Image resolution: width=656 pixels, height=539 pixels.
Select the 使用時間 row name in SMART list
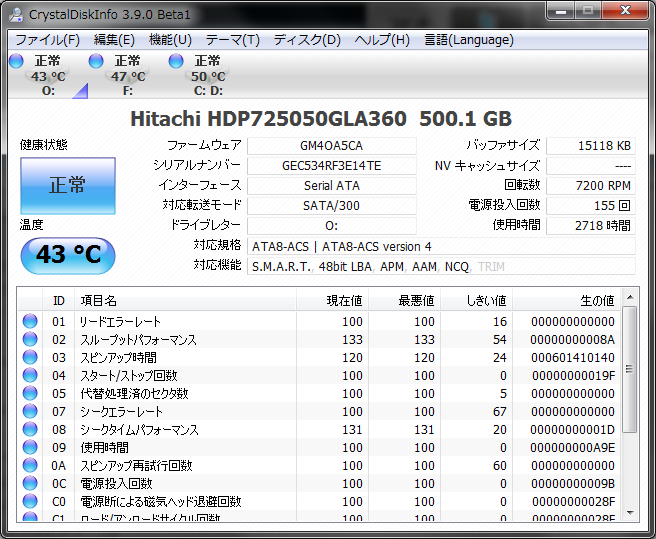[105, 447]
